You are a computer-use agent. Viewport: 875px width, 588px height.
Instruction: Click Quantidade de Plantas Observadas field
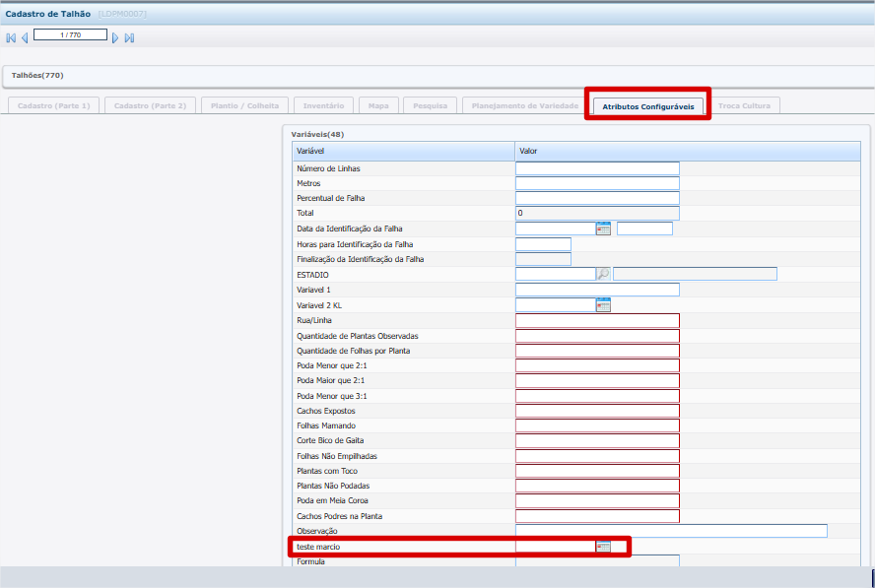(597, 336)
